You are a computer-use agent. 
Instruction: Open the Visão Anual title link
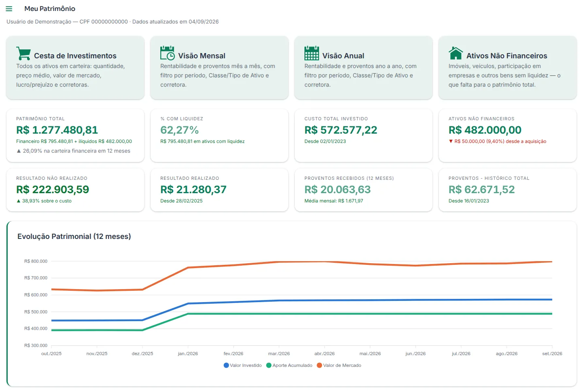click(343, 56)
